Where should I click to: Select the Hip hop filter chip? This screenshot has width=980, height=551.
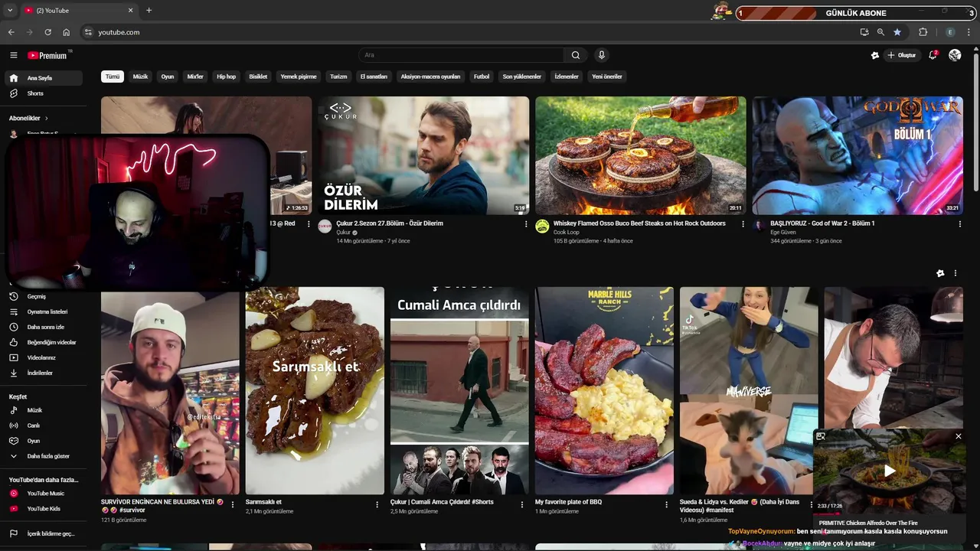tap(226, 77)
